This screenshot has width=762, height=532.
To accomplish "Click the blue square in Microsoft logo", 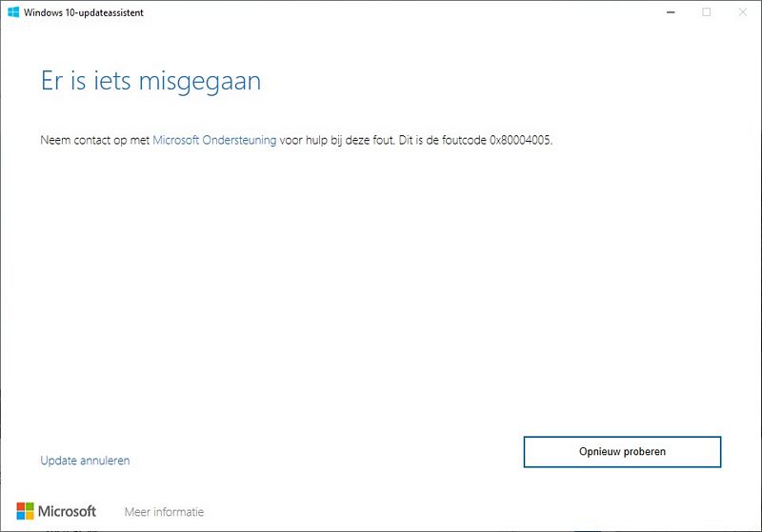I will click(20, 516).
